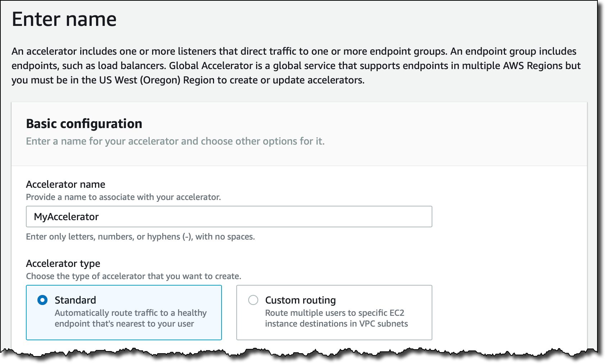
Task: Click the "Custom routing" option title text
Action: pos(300,300)
